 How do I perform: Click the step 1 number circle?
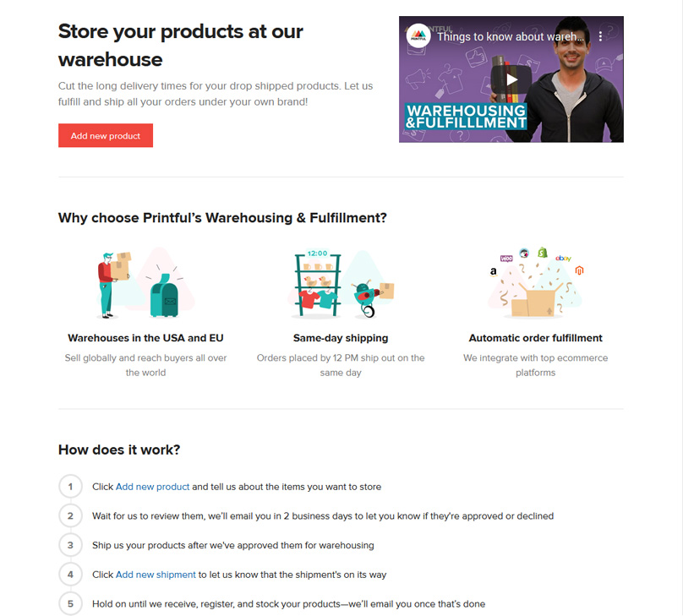pos(70,487)
